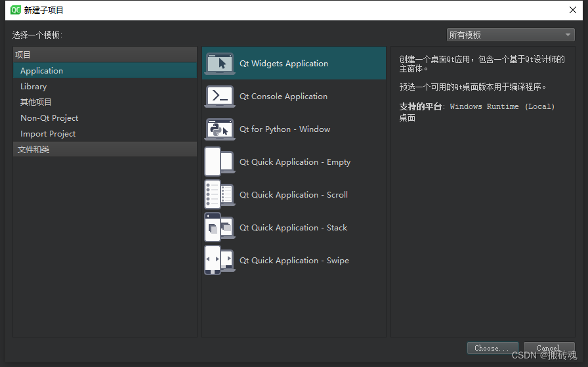Open the 所有模板 template filter dropdown
Screen dimensions: 588x367
[x=511, y=35]
